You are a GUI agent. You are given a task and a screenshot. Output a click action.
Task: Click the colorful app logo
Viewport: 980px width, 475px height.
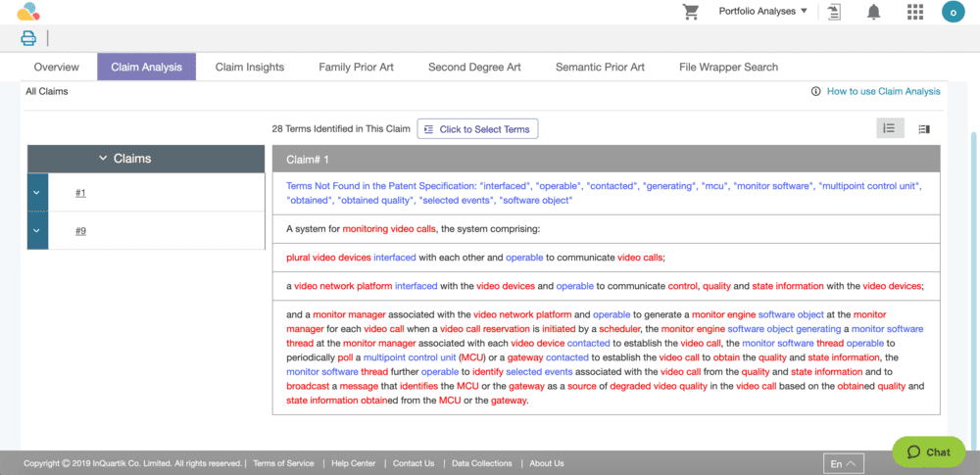(x=27, y=11)
